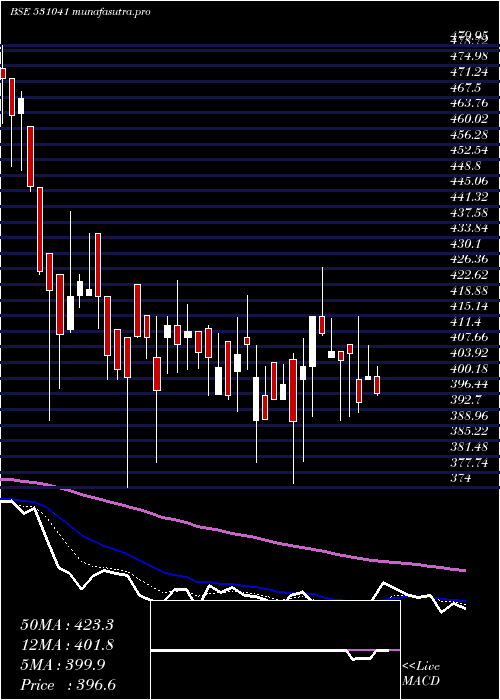Image resolution: width=500 pixels, height=700 pixels.
Task: Click inside the MACD histogram inset box
Action: pyautogui.click(x=275, y=650)
